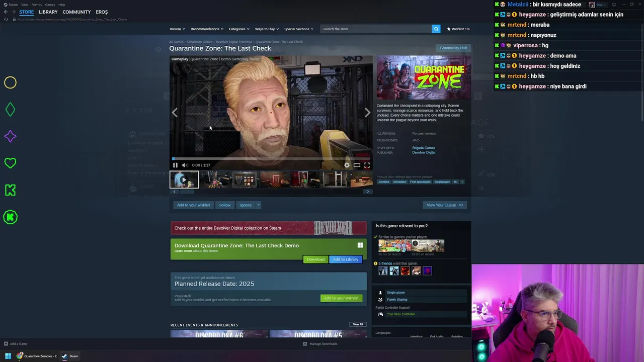The width and height of the screenshot is (644, 362).
Task: Click the Zombies tag
Action: 384,182
